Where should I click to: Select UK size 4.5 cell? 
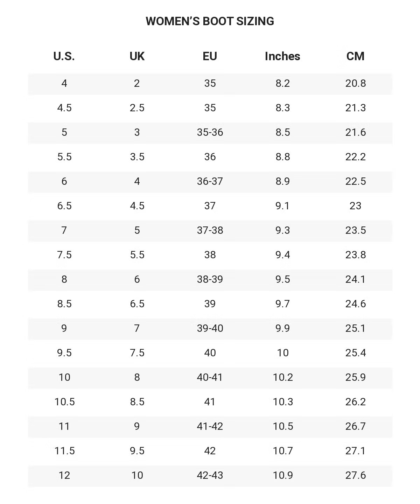click(x=137, y=206)
